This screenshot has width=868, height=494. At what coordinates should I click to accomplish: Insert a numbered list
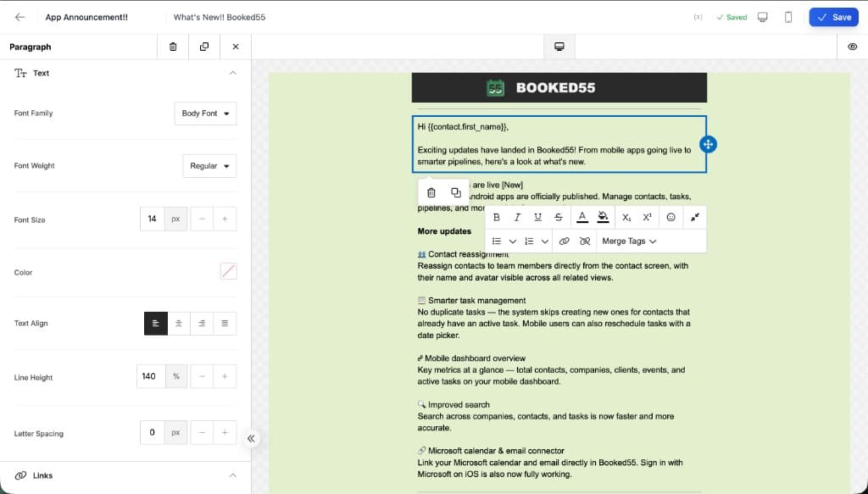pyautogui.click(x=529, y=241)
